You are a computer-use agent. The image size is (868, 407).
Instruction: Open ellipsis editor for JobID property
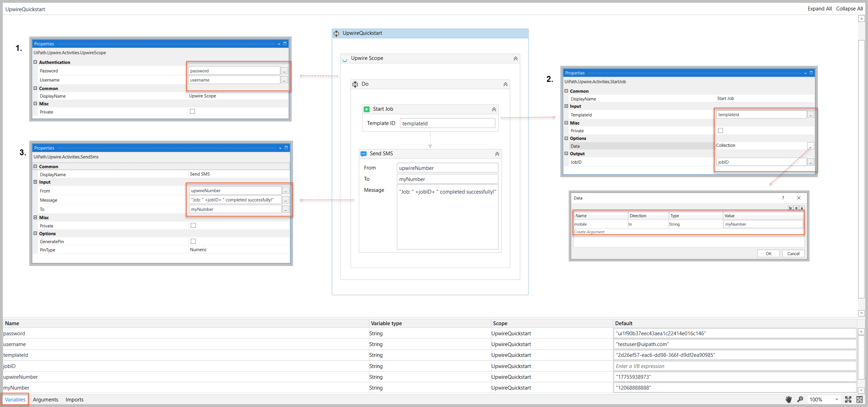point(811,162)
